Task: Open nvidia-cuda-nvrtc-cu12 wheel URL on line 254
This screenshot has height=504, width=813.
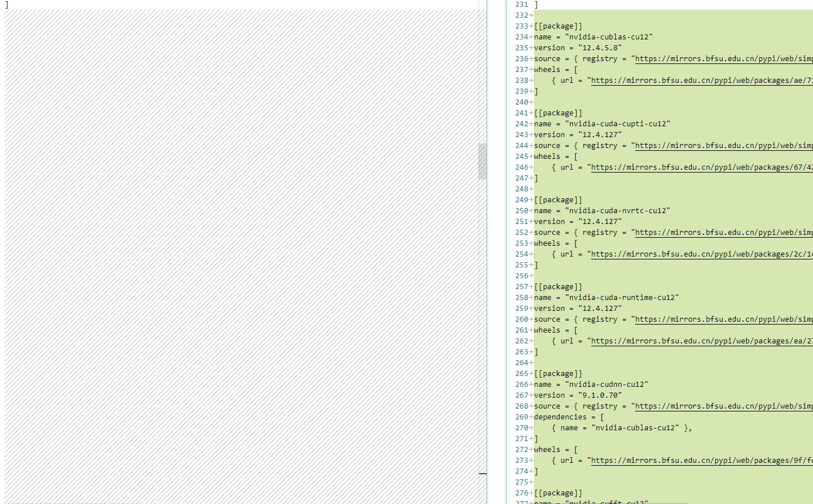Action: [702, 254]
